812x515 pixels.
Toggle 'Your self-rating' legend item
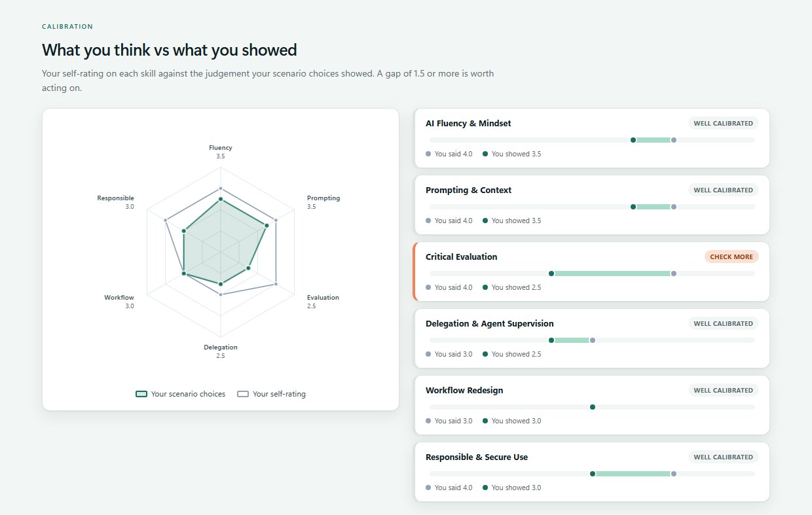(x=271, y=394)
